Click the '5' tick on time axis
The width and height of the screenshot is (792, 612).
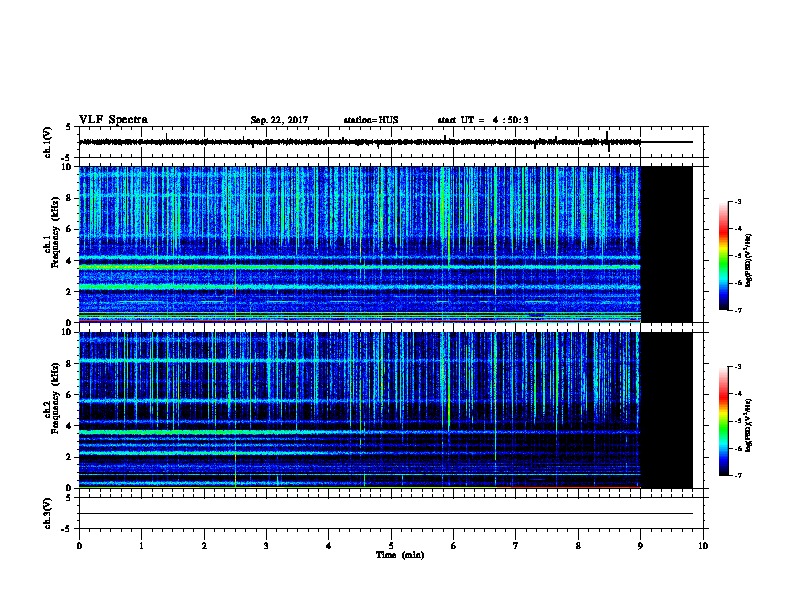391,546
